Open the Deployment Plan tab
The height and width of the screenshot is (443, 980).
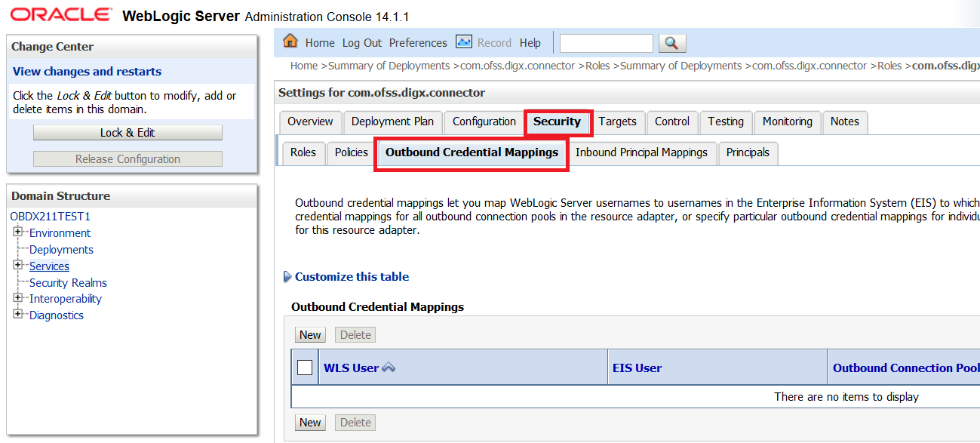click(x=392, y=122)
